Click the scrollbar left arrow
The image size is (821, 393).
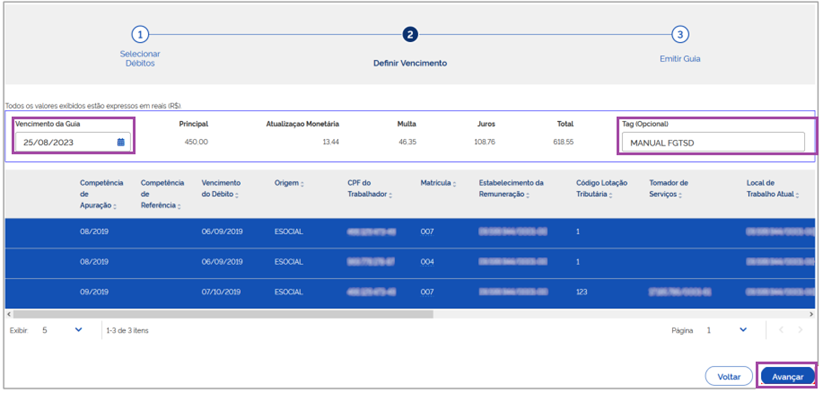coord(8,314)
